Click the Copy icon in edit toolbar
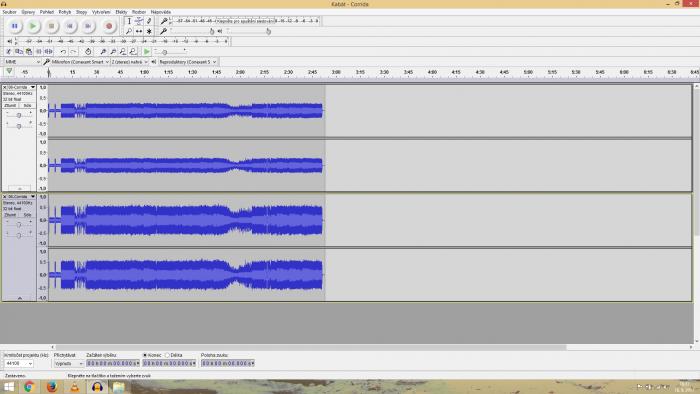700x394 pixels. pos(19,52)
